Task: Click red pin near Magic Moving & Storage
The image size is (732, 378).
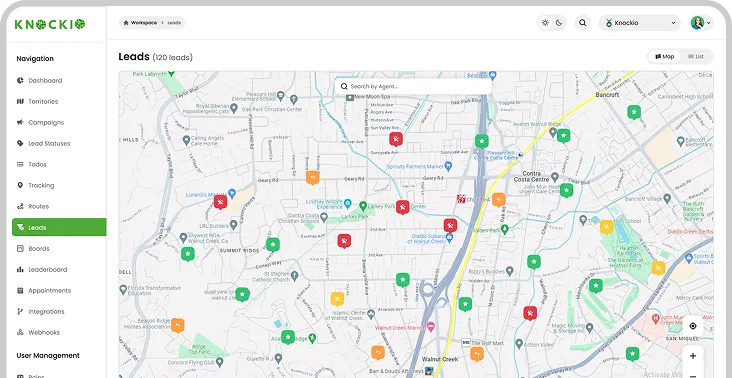Action: click(x=530, y=313)
